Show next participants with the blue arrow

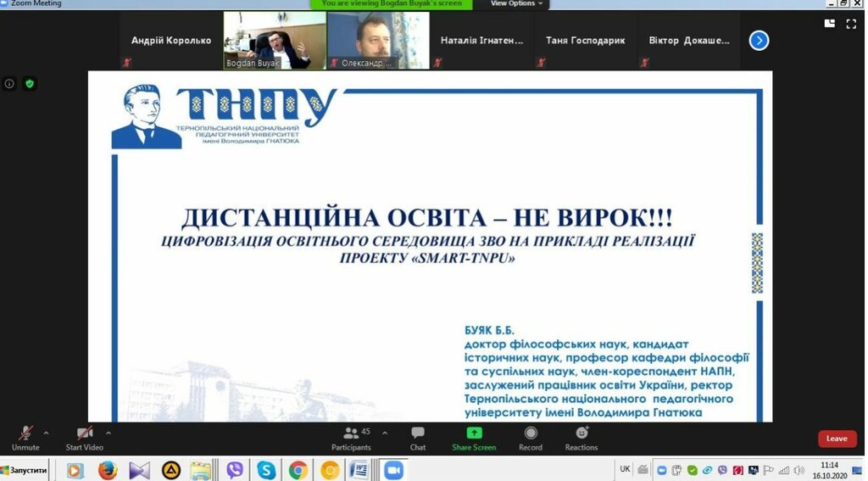(x=759, y=40)
